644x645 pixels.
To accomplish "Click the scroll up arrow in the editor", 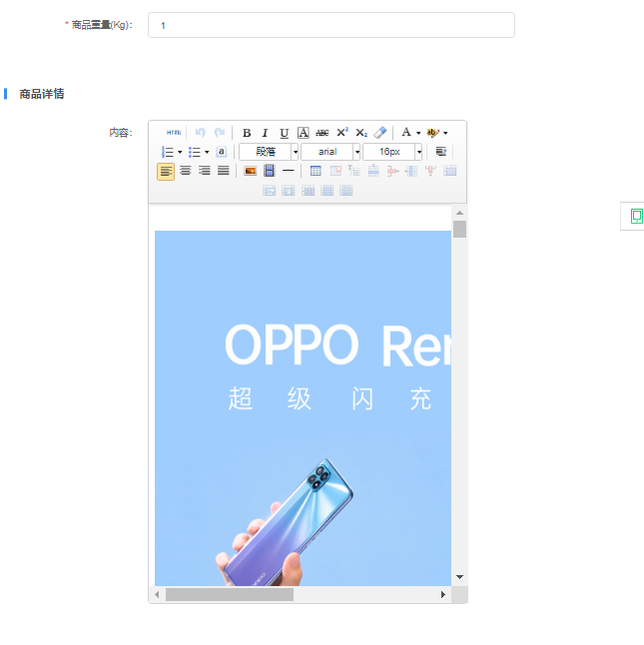I will point(459,213).
